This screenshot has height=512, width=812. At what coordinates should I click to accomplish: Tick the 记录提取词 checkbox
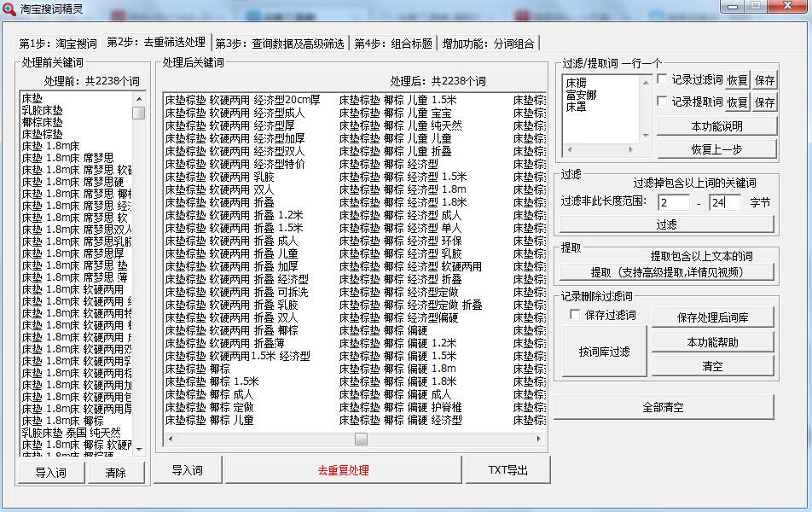662,101
